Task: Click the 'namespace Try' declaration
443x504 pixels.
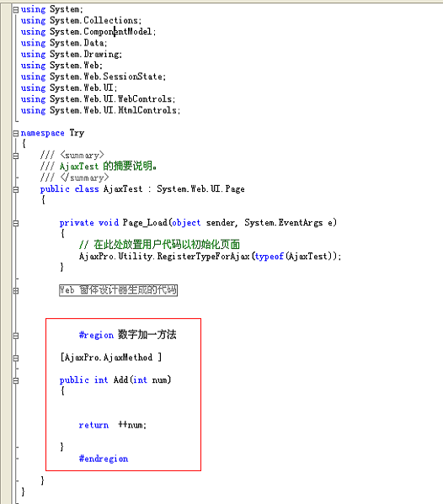Action: [52, 133]
